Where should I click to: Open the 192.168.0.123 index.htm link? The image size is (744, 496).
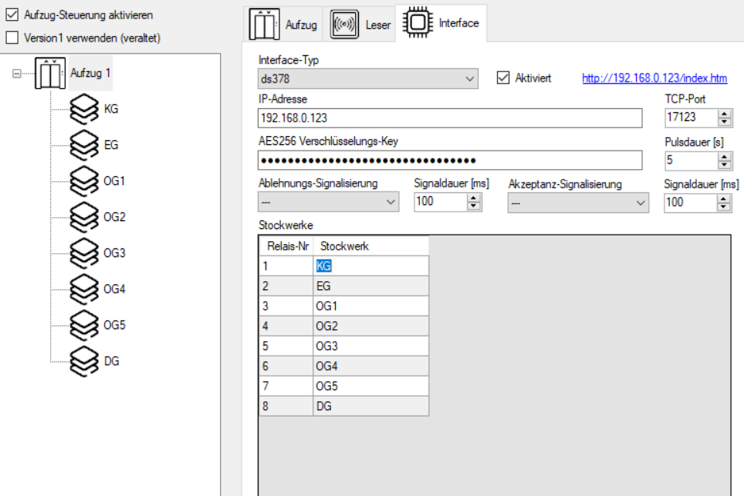coord(654,78)
